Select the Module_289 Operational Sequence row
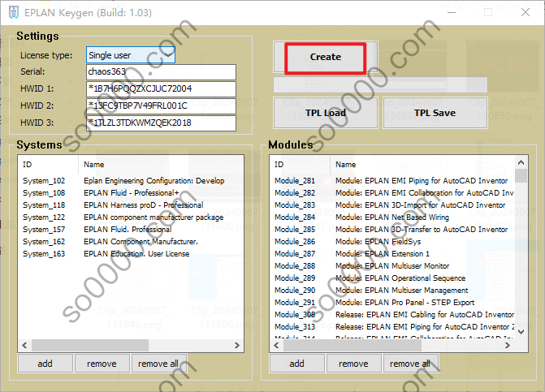This screenshot has width=545, height=392. (x=392, y=278)
